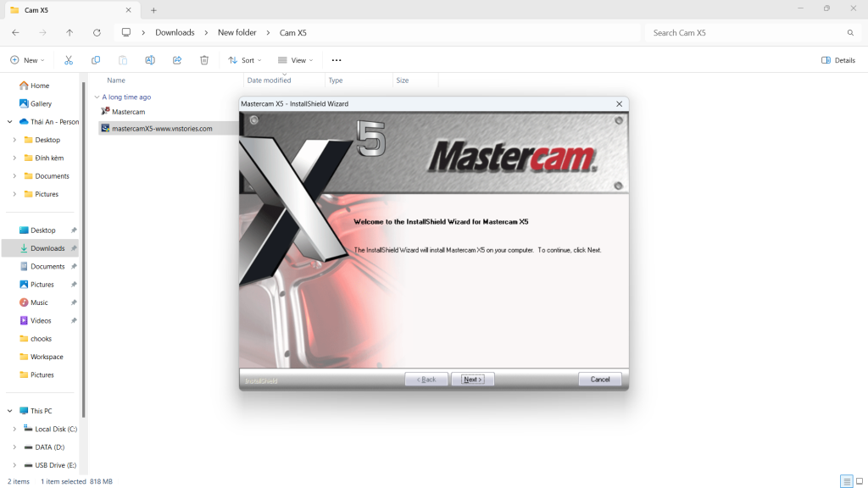Image resolution: width=868 pixels, height=488 pixels.
Task: Open the pinned Videos folder
Action: (x=41, y=321)
